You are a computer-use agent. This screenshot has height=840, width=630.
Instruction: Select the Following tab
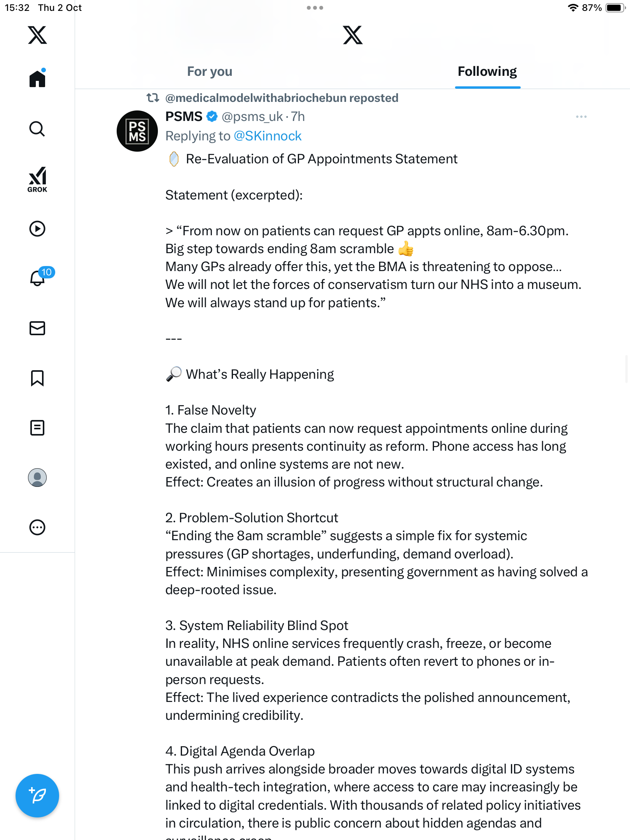click(487, 72)
